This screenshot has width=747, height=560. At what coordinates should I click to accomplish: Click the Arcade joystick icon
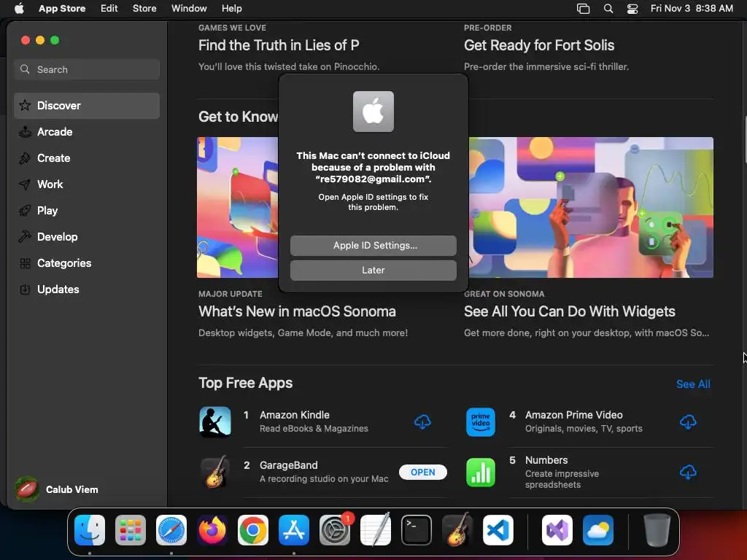tap(25, 132)
